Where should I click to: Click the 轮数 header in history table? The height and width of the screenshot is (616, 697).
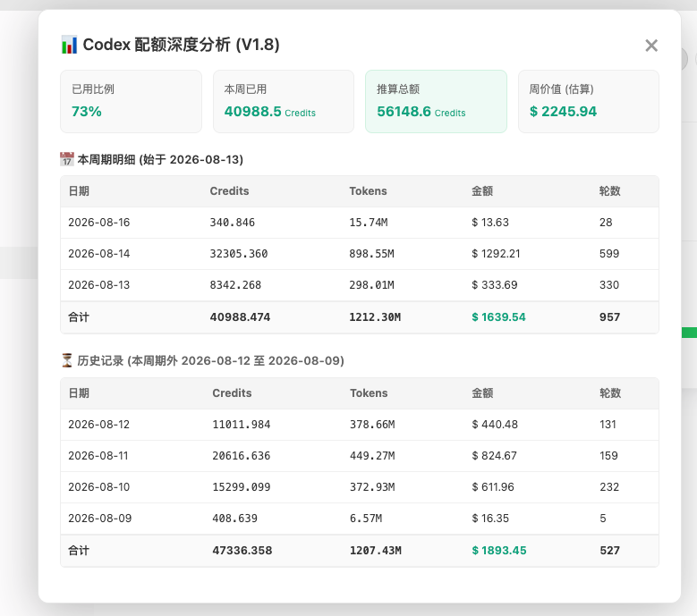(x=610, y=393)
